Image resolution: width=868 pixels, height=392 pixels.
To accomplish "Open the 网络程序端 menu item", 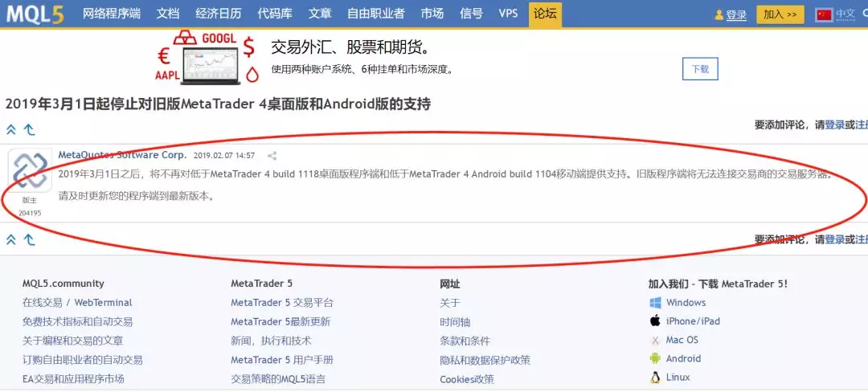I will coord(111,14).
